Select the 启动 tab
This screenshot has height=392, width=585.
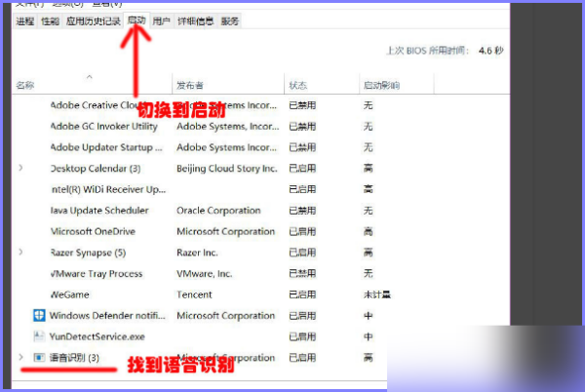point(136,20)
